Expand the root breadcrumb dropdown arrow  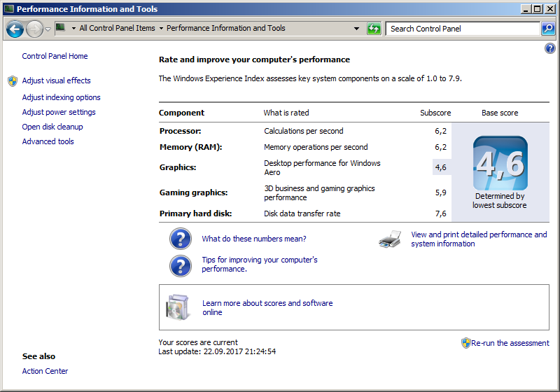(73, 28)
